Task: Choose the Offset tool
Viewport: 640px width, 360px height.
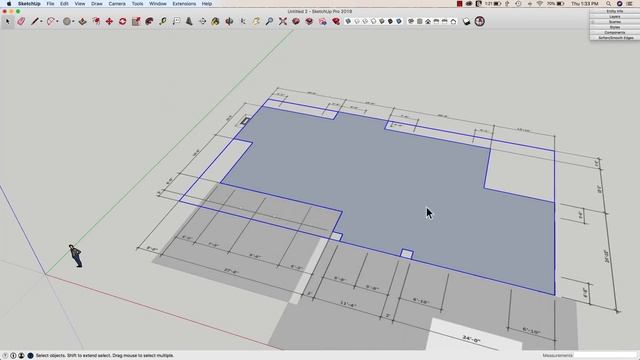Action: pos(96,21)
